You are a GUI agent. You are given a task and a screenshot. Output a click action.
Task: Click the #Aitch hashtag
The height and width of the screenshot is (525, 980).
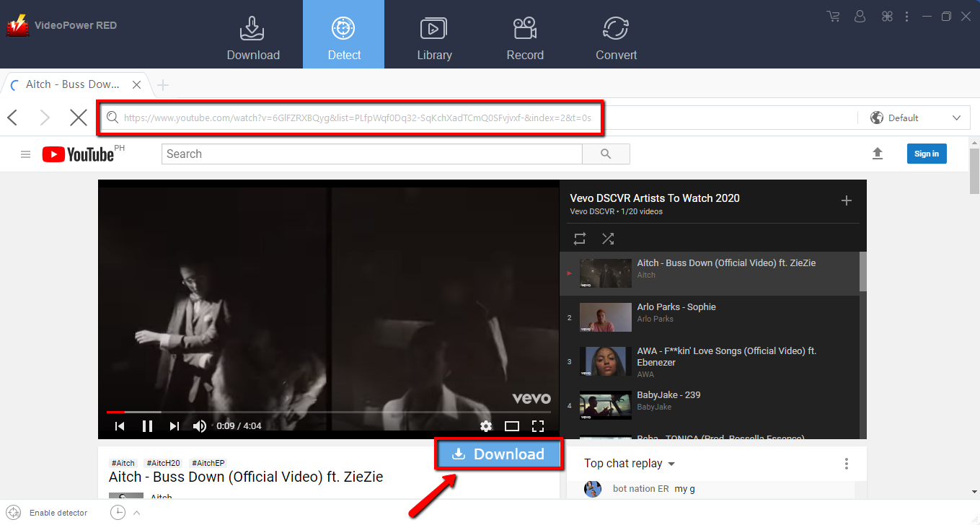coord(123,463)
